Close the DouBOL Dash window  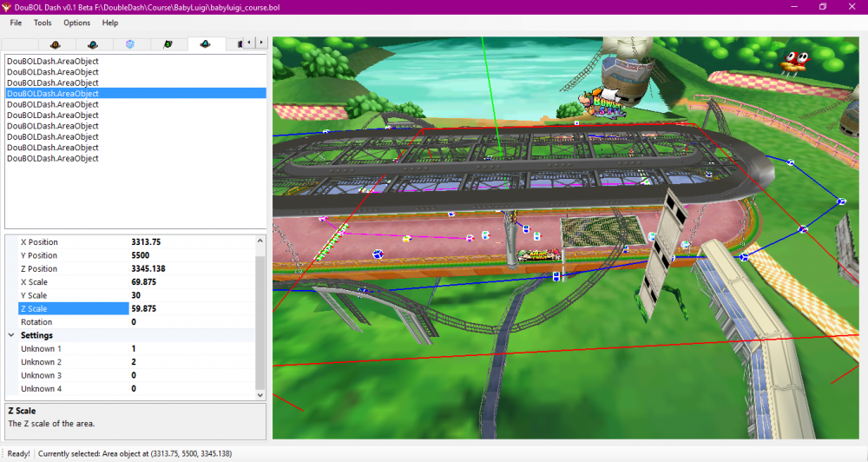(852, 7)
